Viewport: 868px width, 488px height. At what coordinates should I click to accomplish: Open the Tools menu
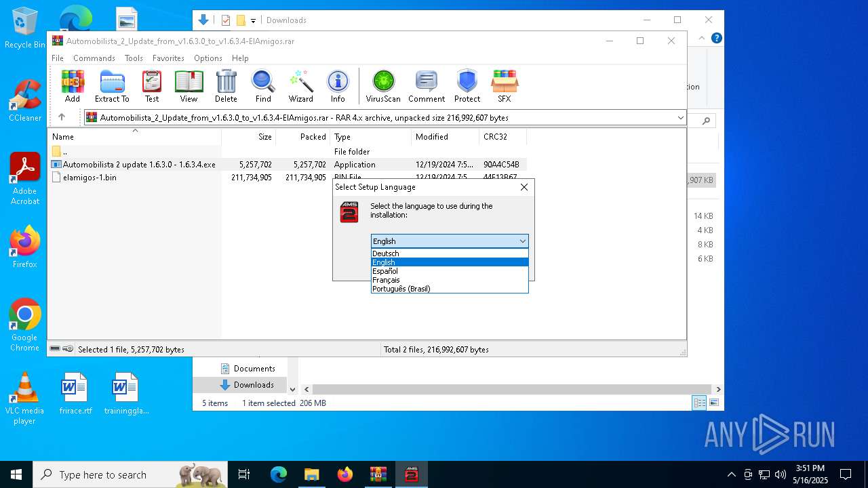[134, 58]
